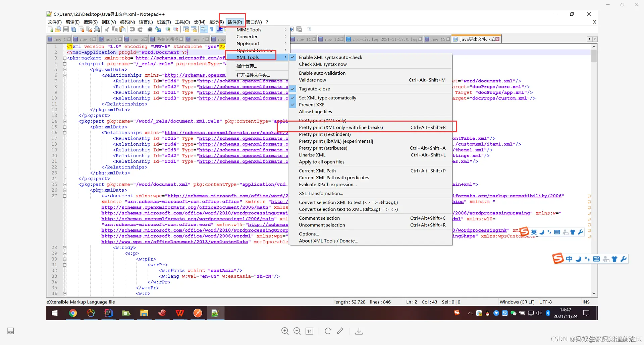Collapse the fold at line 3

pos(65,58)
